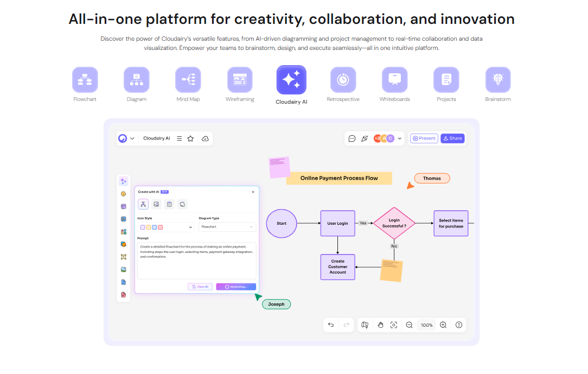
Task: Click the cloud saved status icon
Action: click(x=205, y=138)
